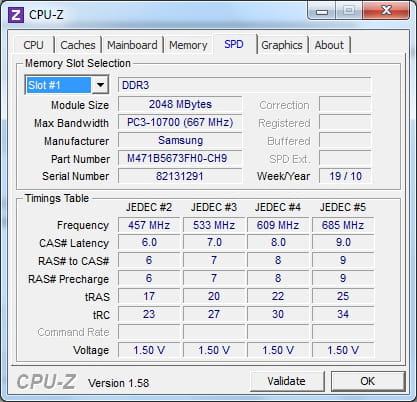Image resolution: width=417 pixels, height=402 pixels.
Task: Minimize the CPU-Z window
Action: [x=322, y=12]
